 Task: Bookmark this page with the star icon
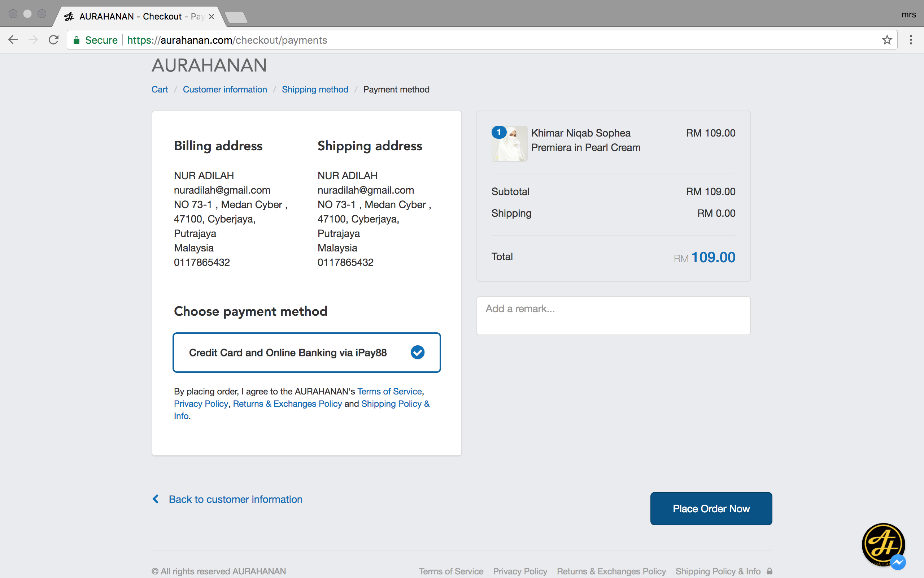[887, 40]
